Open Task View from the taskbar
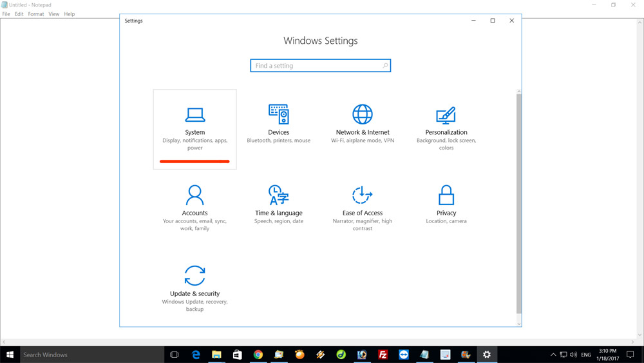 [175, 355]
